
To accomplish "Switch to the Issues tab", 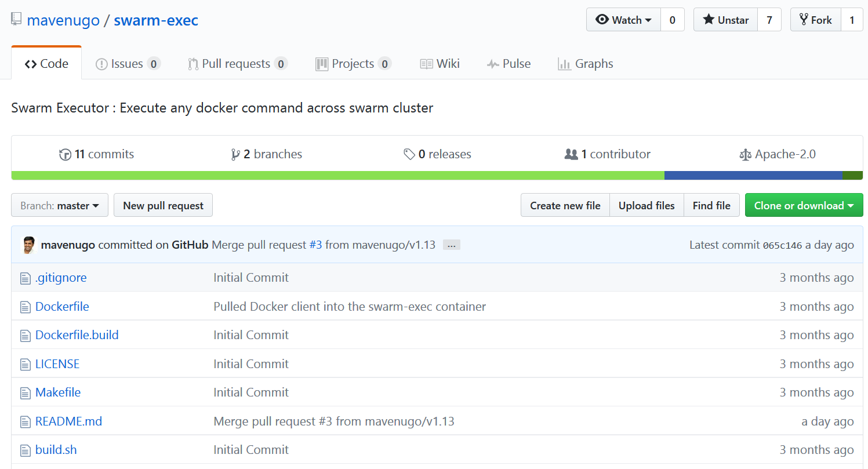I will [127, 64].
